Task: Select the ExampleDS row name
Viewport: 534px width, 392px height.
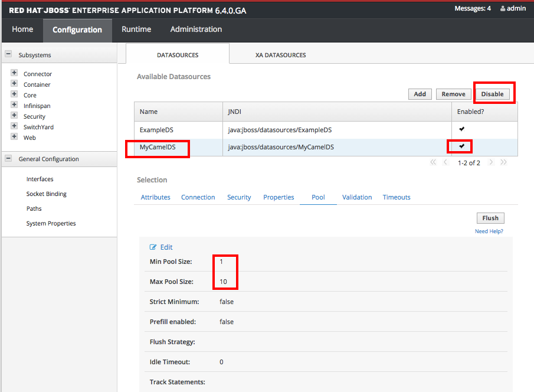Action: pos(156,130)
